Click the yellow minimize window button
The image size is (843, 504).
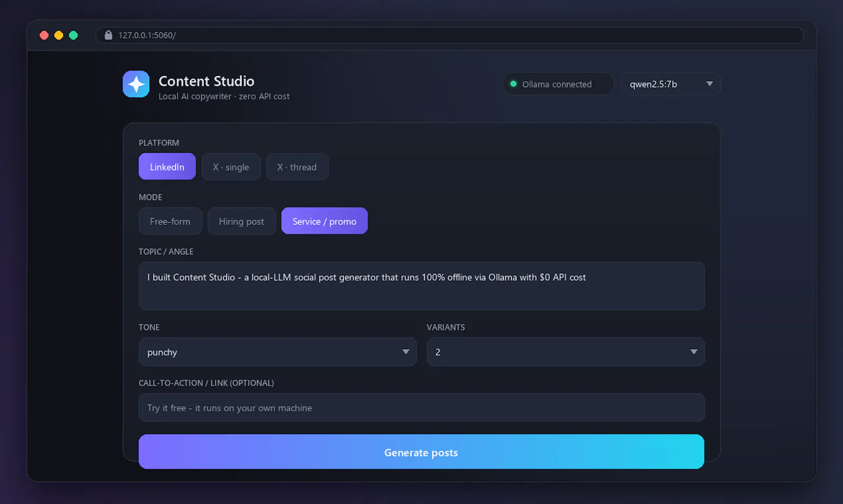(x=59, y=35)
